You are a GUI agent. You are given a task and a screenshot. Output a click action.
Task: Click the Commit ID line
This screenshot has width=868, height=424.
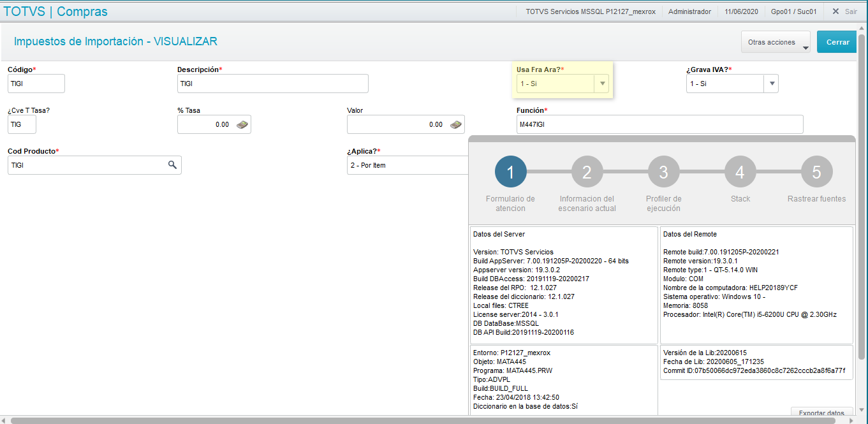click(754, 370)
